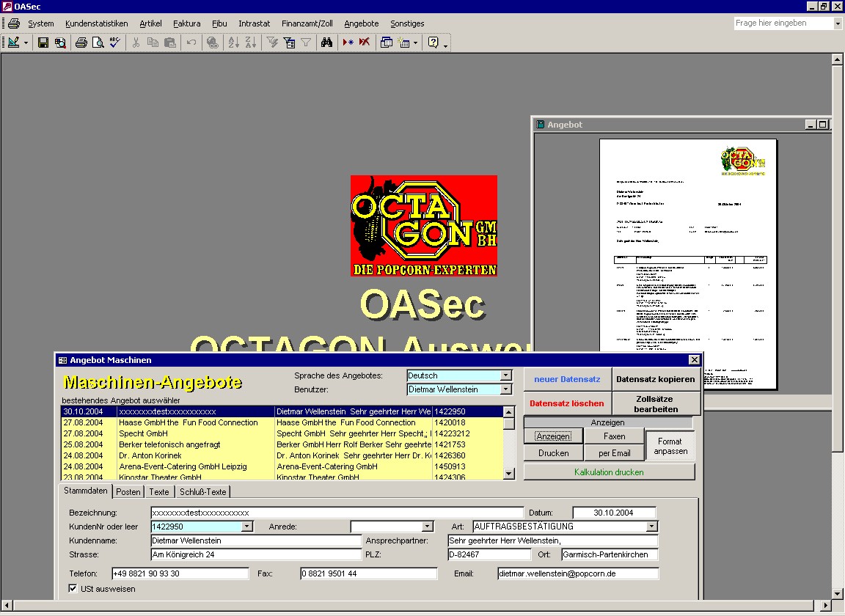Click the Design View toolbar icon
The height and width of the screenshot is (616, 845).
point(14,43)
